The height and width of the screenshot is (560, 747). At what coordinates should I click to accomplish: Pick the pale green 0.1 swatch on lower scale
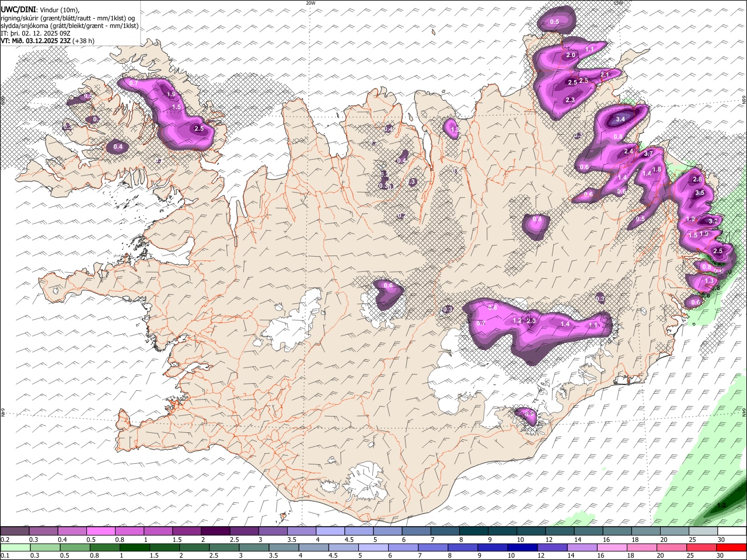click(15, 547)
